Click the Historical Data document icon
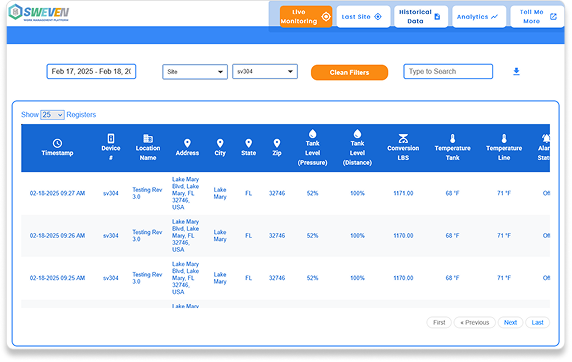 point(437,17)
